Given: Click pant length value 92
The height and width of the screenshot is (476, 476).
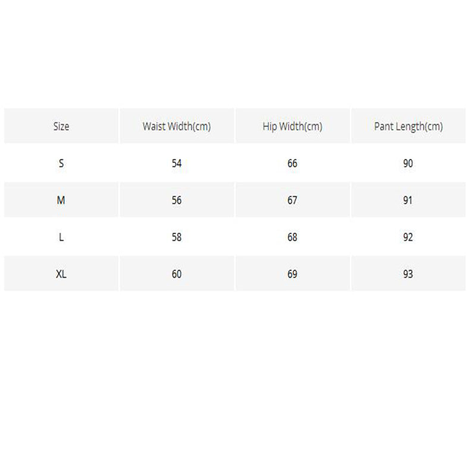Looking at the screenshot, I should (408, 237).
